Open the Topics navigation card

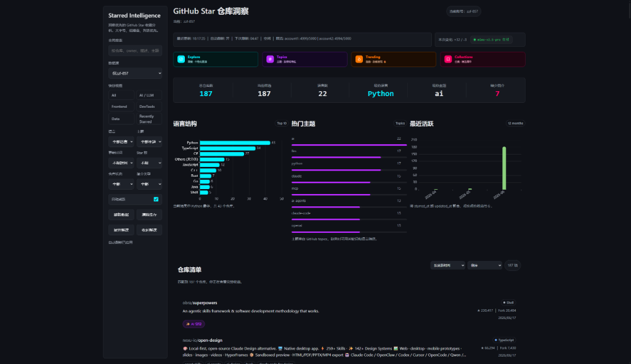tap(304, 59)
